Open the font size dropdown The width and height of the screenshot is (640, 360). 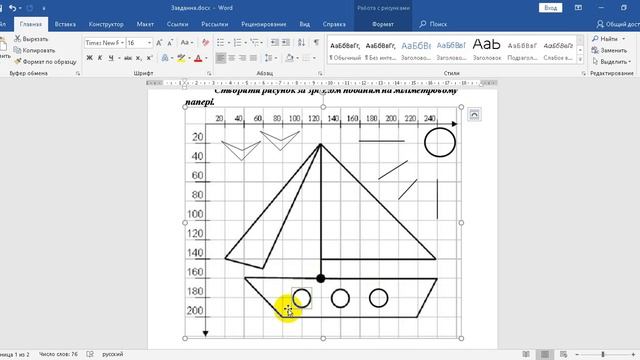click(x=149, y=42)
